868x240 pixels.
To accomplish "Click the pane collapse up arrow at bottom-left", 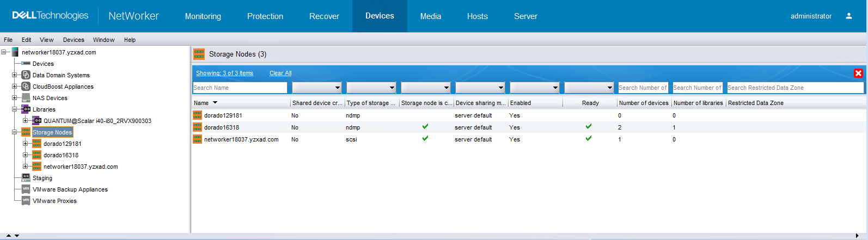I will (8, 236).
